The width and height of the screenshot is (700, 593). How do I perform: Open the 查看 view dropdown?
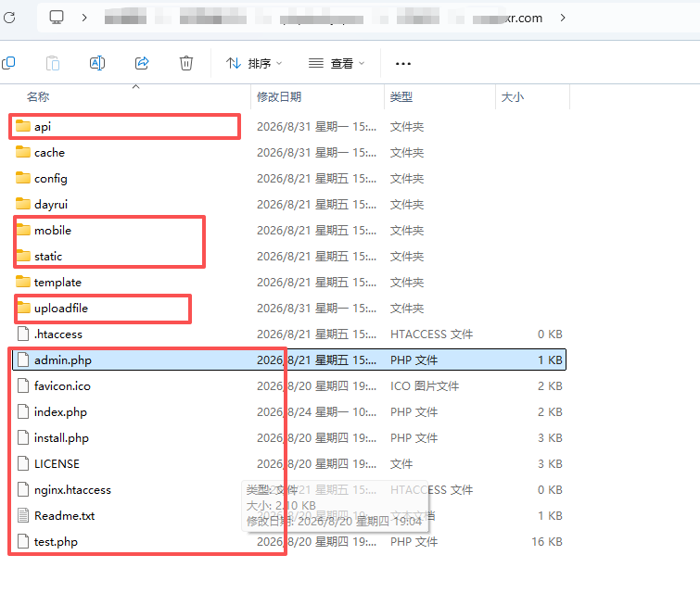(x=337, y=63)
